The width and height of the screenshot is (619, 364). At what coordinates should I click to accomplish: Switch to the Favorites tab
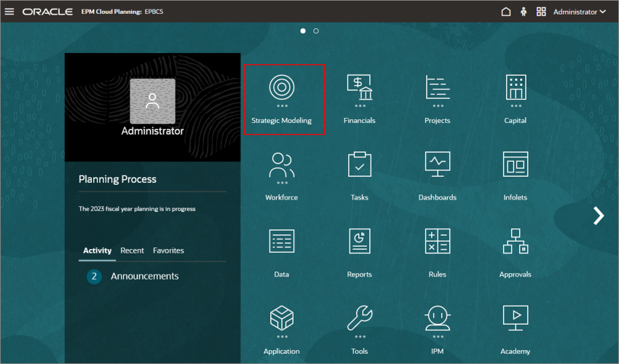[x=168, y=250]
